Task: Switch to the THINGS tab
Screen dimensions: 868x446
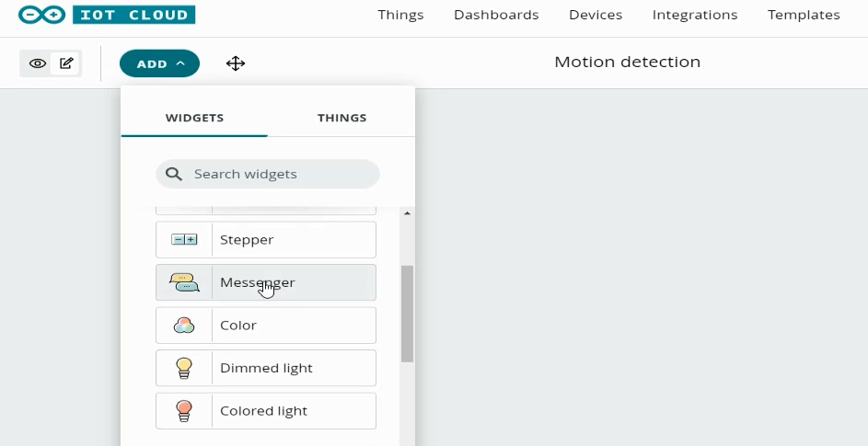Action: tap(341, 118)
